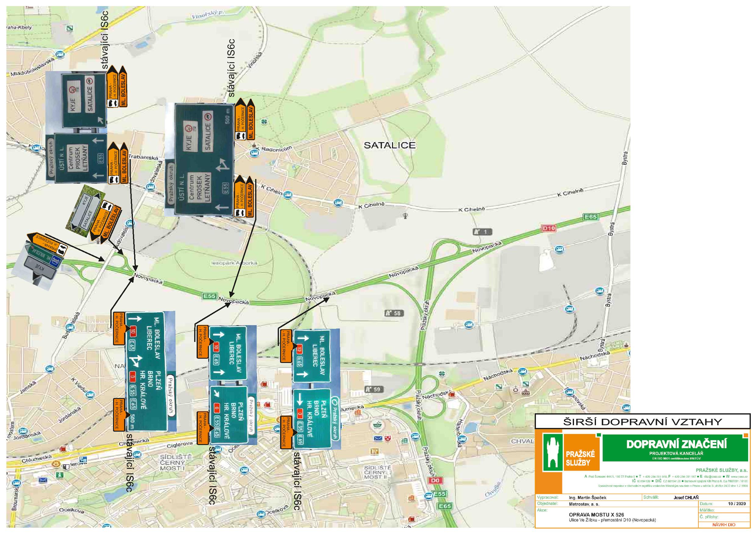
Task: Click the Praha-Kbely label
Action: click(19, 28)
